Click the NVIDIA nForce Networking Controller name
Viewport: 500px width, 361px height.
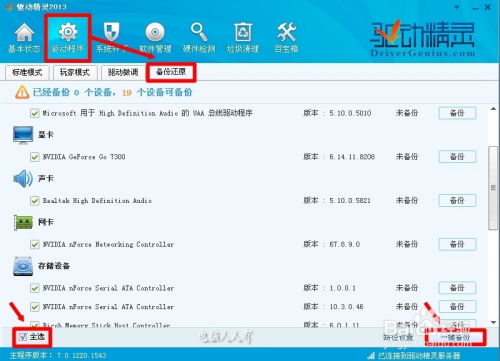[x=108, y=244]
